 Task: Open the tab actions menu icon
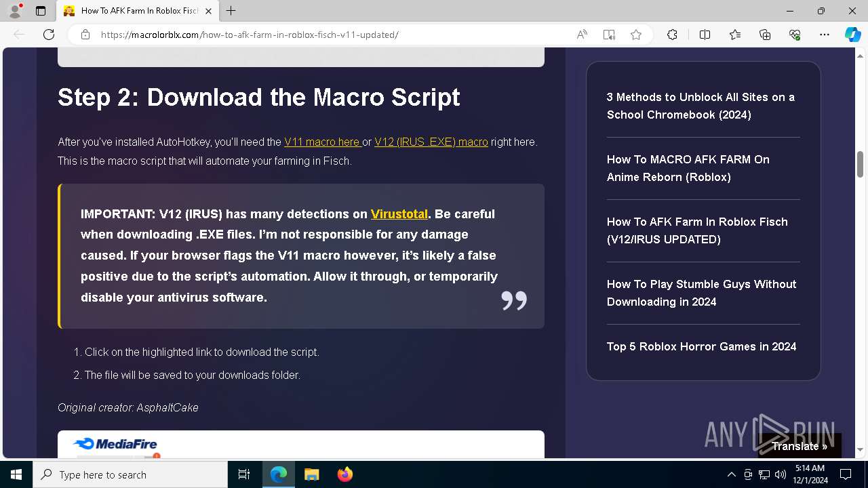click(41, 11)
